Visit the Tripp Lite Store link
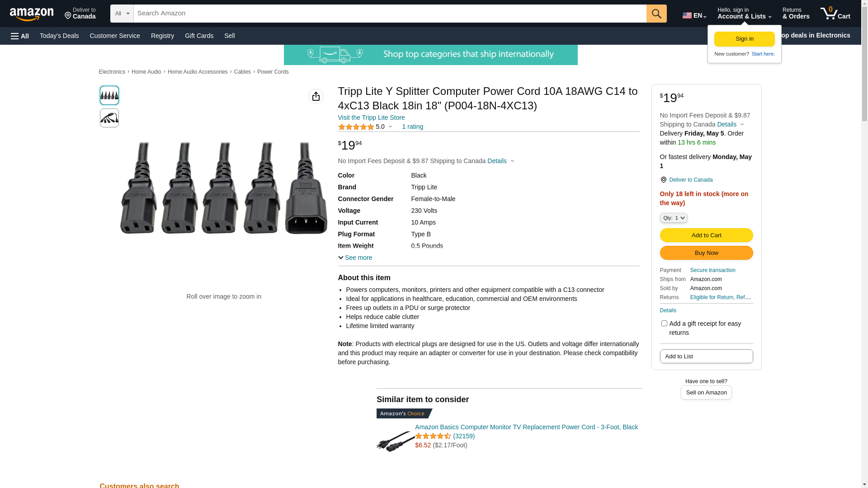This screenshot has width=868, height=488. pyautogui.click(x=371, y=117)
